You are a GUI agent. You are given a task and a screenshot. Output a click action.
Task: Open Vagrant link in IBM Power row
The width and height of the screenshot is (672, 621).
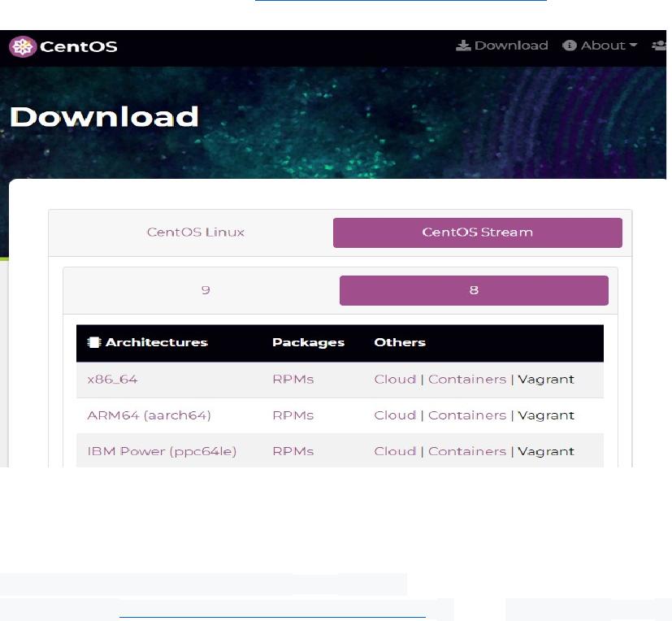pos(546,451)
